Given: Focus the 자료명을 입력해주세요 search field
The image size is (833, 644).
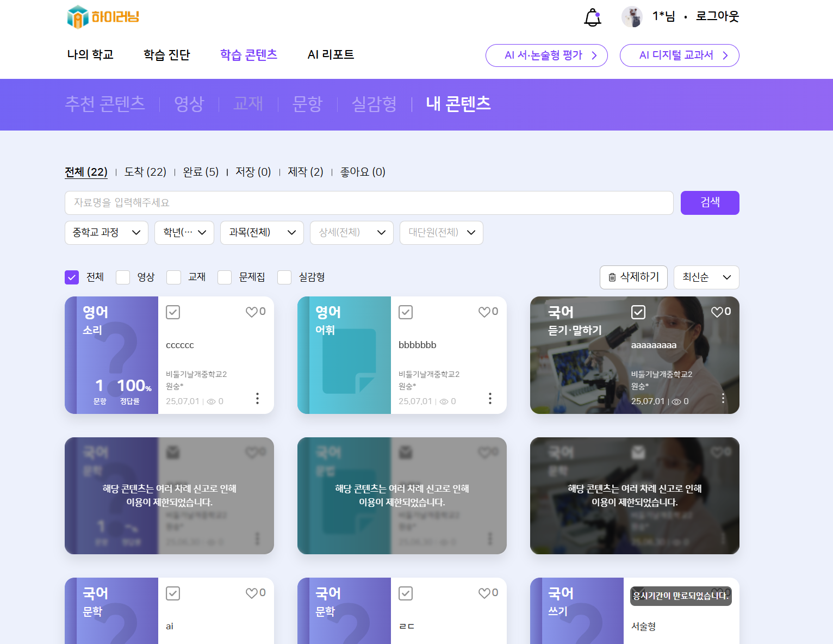Looking at the screenshot, I should pos(369,203).
